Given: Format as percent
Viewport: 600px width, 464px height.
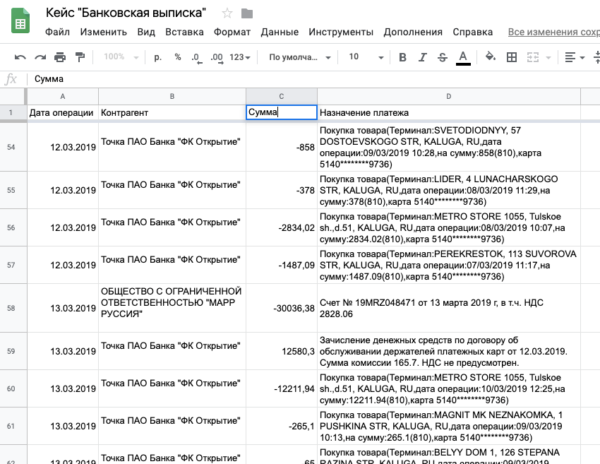Looking at the screenshot, I should pos(178,57).
